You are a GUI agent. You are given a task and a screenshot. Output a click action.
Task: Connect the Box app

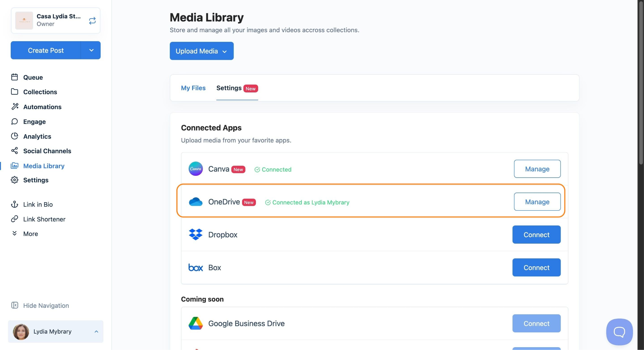(x=536, y=268)
